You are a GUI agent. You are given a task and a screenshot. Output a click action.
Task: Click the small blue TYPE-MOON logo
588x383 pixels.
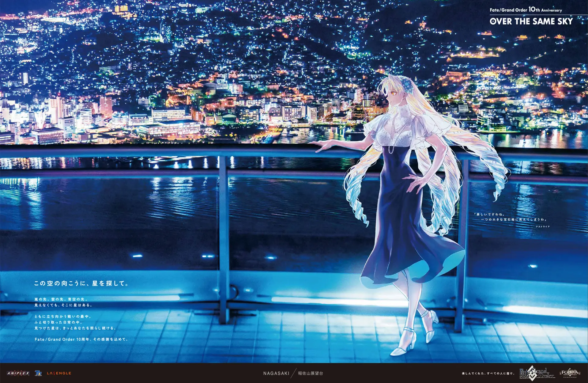[x=38, y=373]
